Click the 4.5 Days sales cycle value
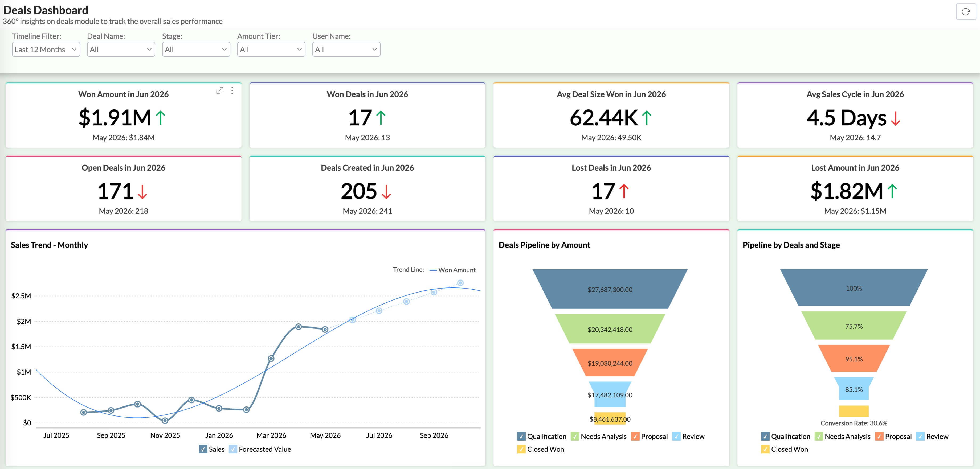Image resolution: width=980 pixels, height=469 pixels. point(847,118)
